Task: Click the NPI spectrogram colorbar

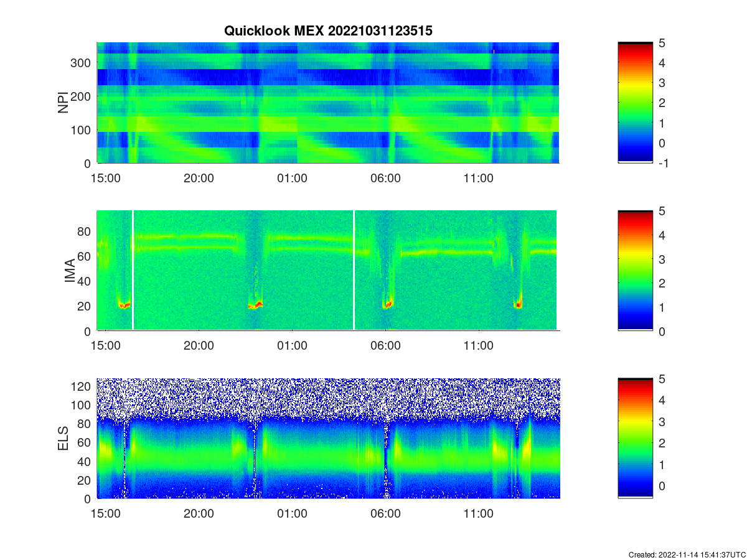Action: [636, 103]
